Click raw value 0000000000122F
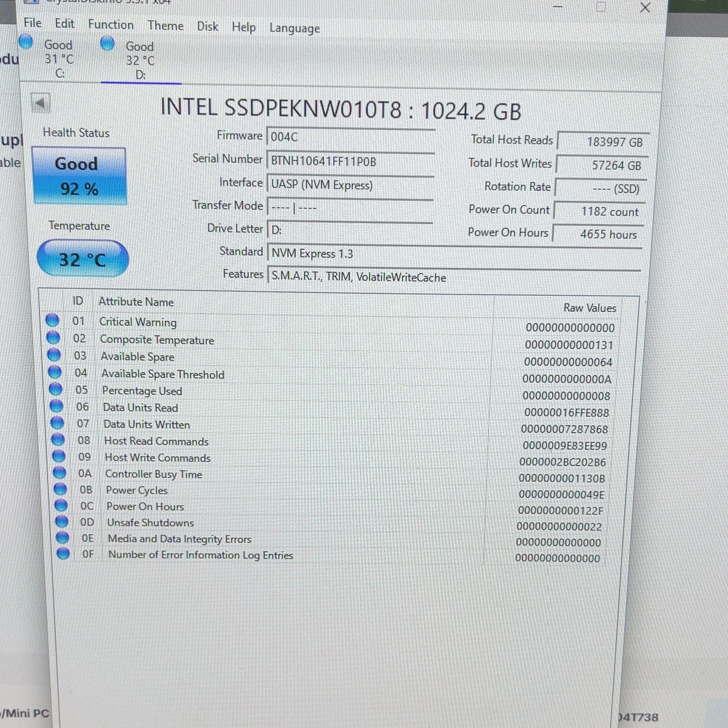The width and height of the screenshot is (728, 728). [x=561, y=511]
